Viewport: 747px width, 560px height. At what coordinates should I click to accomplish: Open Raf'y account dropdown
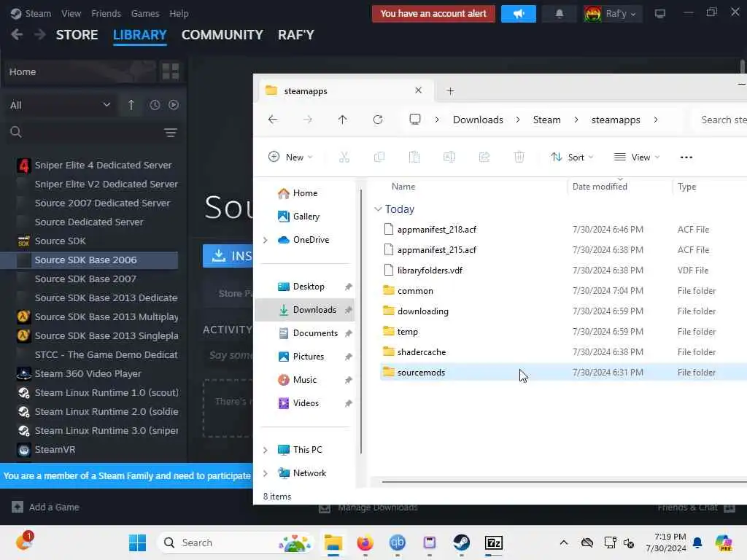[611, 14]
